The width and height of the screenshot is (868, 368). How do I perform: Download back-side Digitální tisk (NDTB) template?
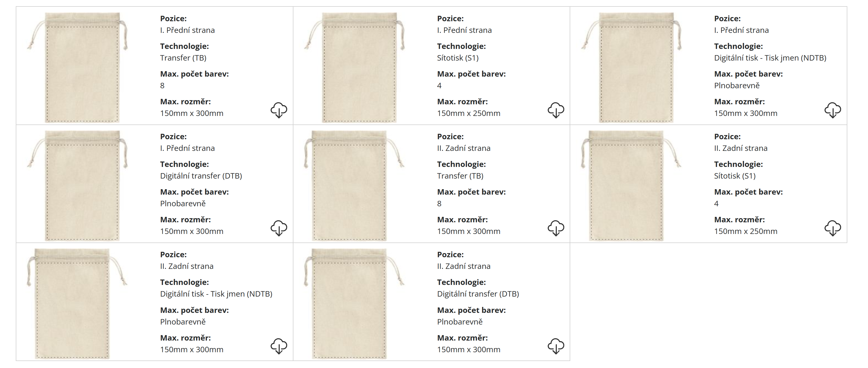tap(279, 346)
